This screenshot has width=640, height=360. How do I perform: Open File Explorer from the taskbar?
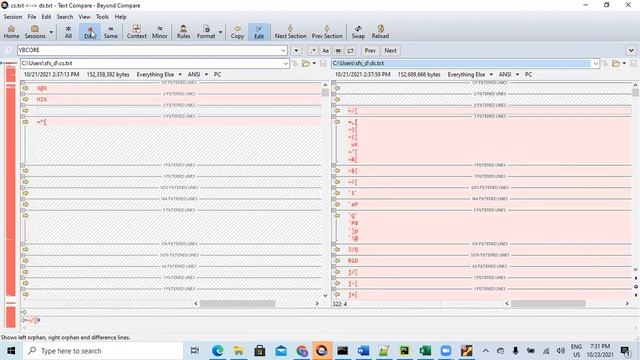click(x=238, y=351)
